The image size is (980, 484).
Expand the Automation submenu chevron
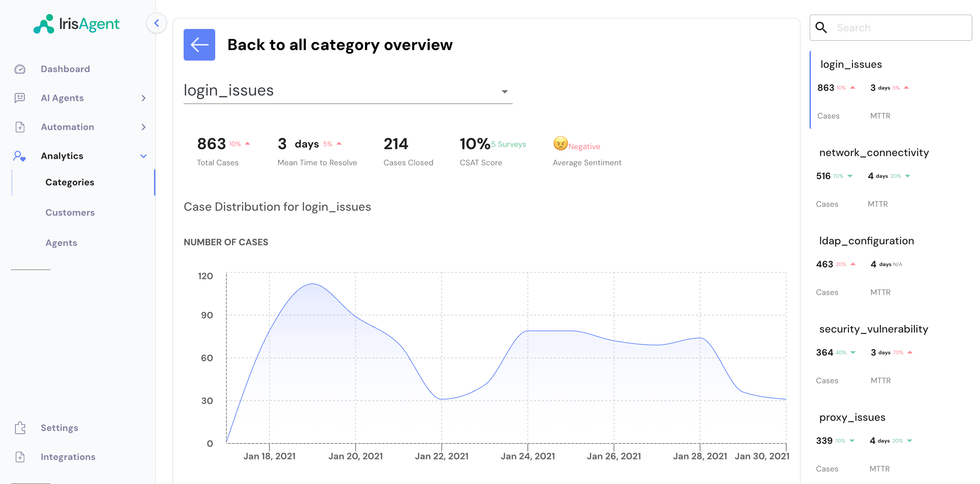pos(143,127)
